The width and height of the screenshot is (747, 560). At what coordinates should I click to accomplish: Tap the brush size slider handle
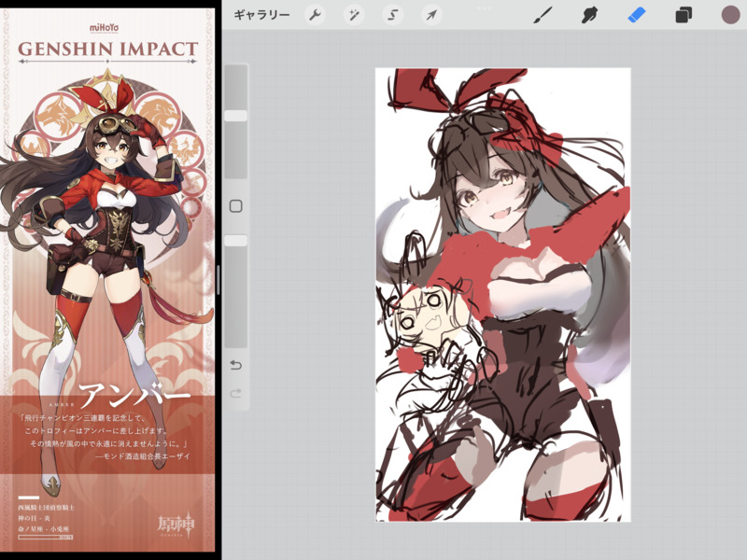236,116
